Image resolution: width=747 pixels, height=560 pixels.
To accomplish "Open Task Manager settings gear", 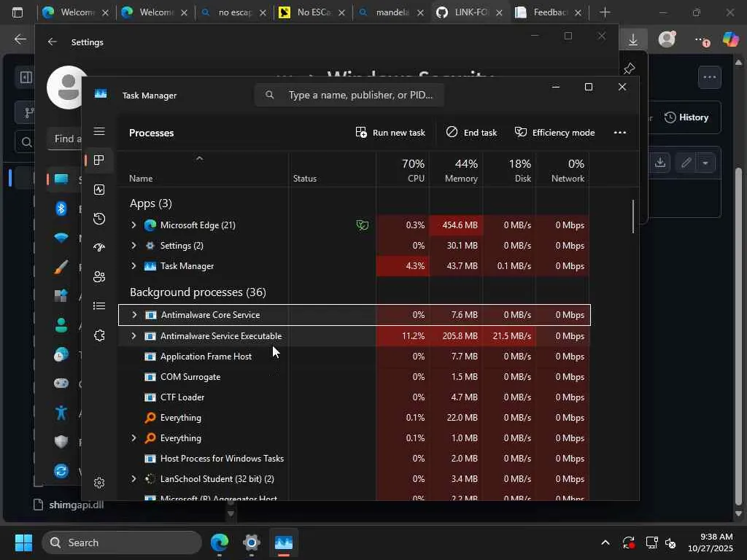I will pyautogui.click(x=99, y=483).
